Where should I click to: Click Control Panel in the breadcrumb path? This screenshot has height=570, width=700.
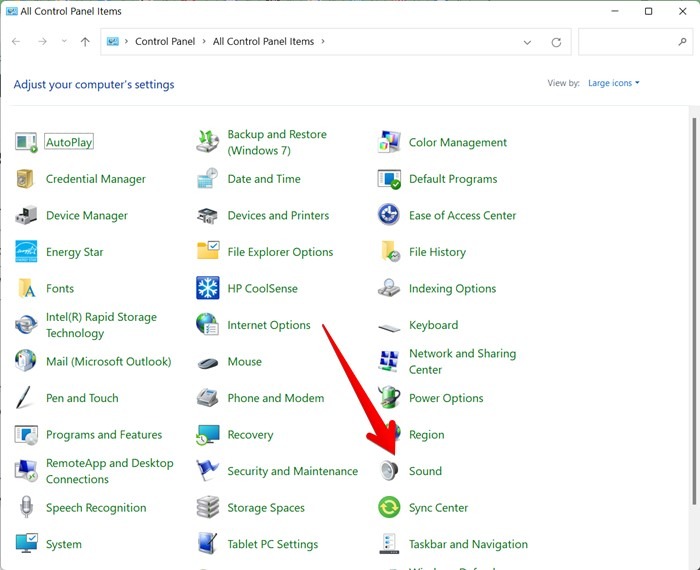click(166, 42)
